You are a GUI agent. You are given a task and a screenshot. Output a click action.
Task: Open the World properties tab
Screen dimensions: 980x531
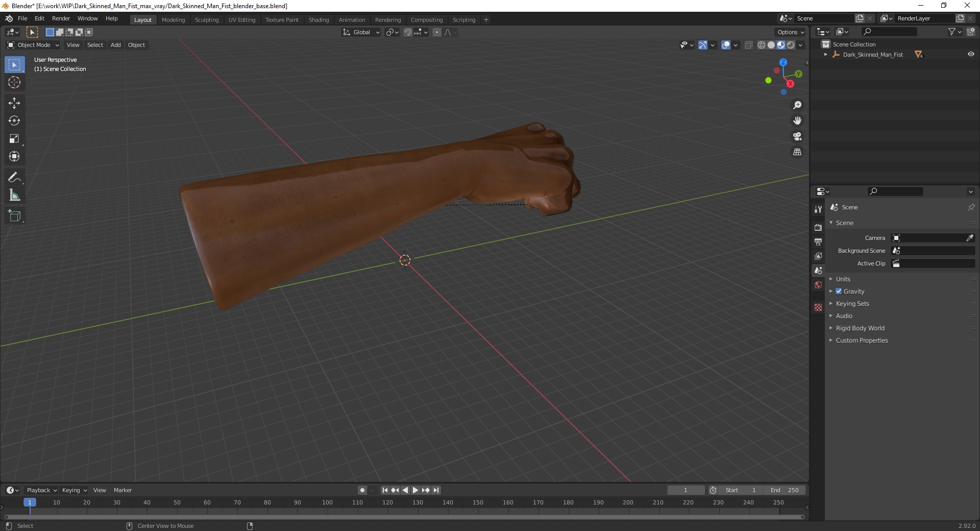pyautogui.click(x=818, y=285)
